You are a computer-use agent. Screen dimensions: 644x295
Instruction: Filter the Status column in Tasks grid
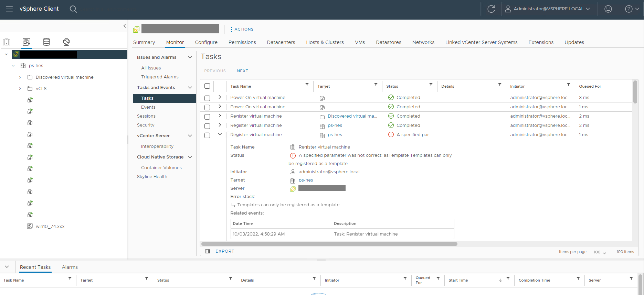(x=431, y=85)
